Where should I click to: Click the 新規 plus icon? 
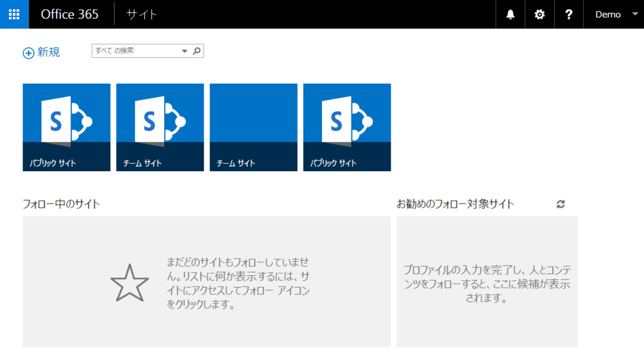coord(28,53)
